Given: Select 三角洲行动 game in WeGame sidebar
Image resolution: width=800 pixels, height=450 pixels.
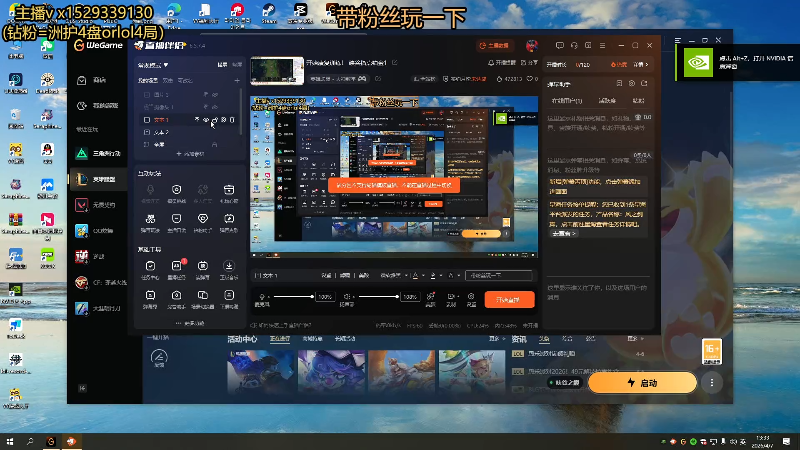Looking at the screenshot, I should click(98, 154).
